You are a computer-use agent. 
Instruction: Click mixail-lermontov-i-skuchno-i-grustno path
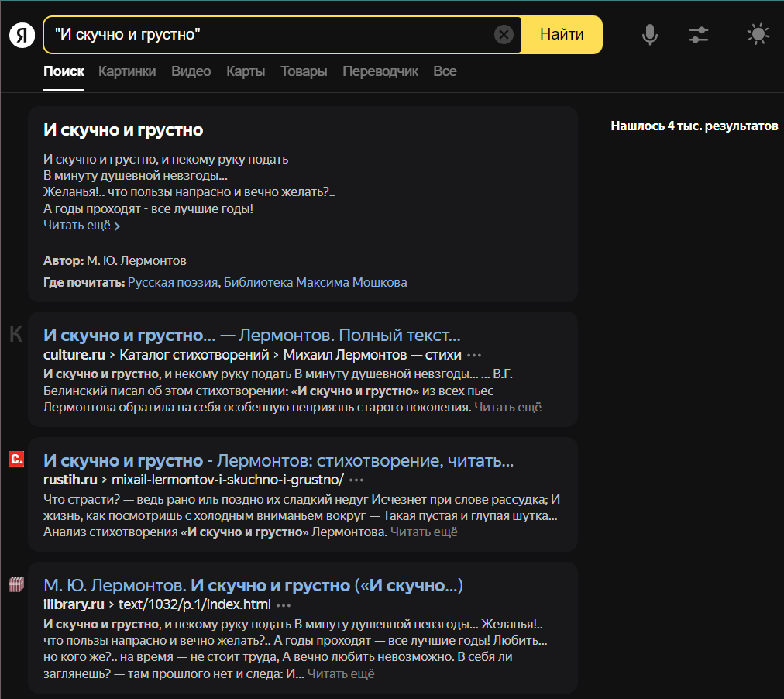tap(228, 480)
